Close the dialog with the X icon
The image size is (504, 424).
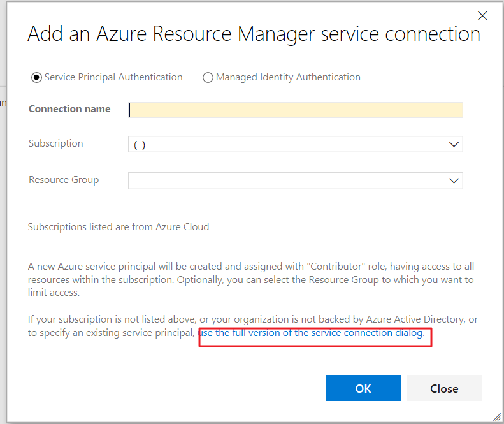pos(482,16)
